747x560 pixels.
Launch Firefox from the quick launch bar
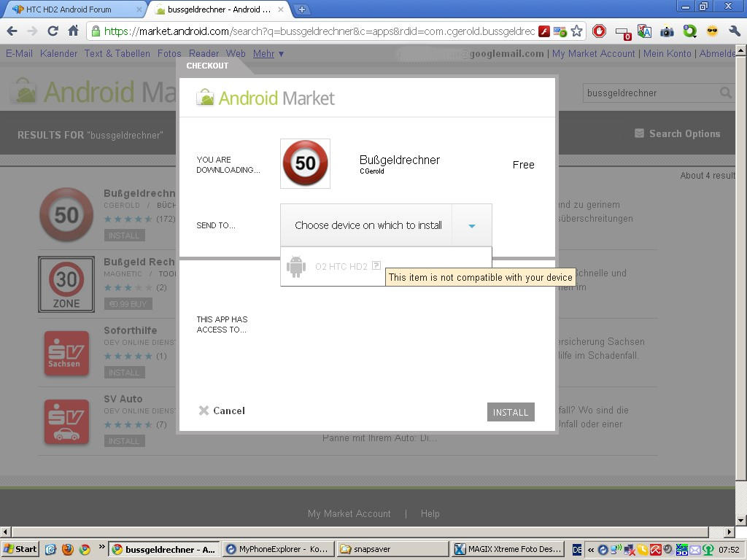68,549
